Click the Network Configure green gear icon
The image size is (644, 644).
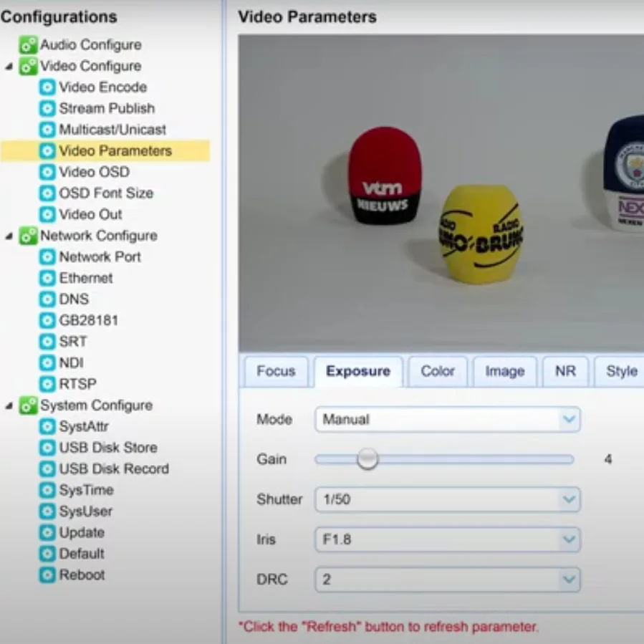29,236
